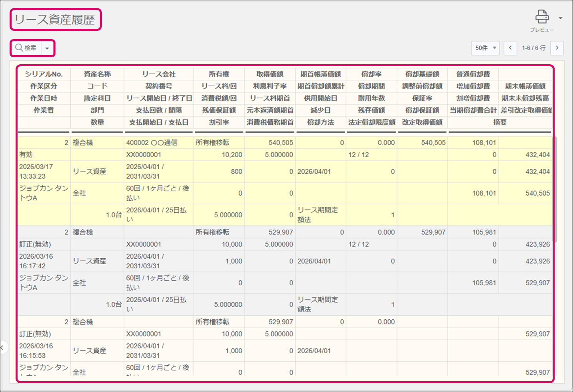The image size is (573, 392).
Task: Click the 400002 〇〇通信 lease company cell
Action: pos(152,143)
